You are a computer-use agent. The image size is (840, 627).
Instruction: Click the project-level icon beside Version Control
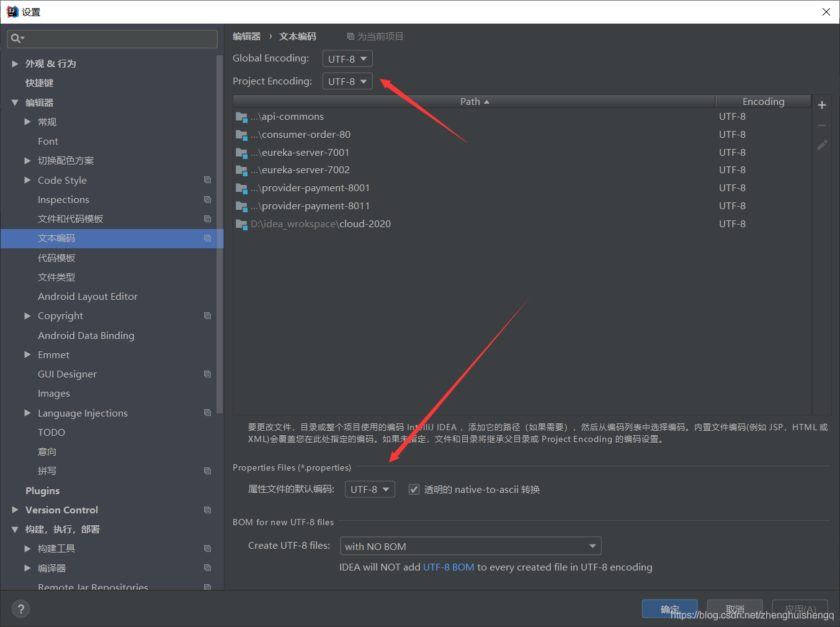tap(207, 510)
